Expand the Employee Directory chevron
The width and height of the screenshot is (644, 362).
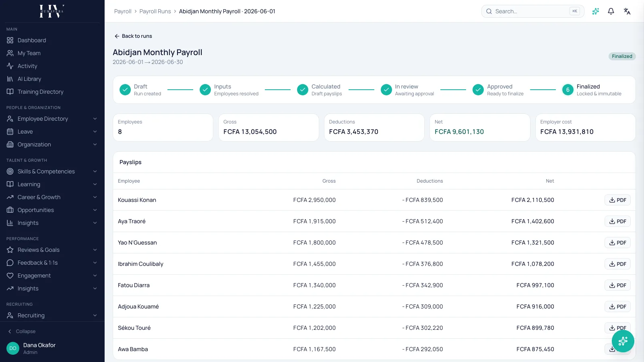(95, 119)
